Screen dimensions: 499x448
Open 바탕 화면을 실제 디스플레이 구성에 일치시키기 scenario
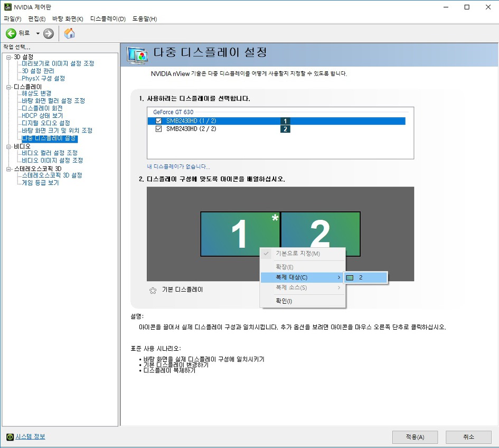[x=204, y=359]
